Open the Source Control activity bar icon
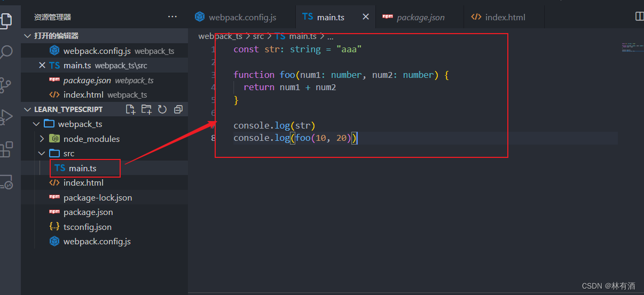This screenshot has width=644, height=295. click(5, 85)
